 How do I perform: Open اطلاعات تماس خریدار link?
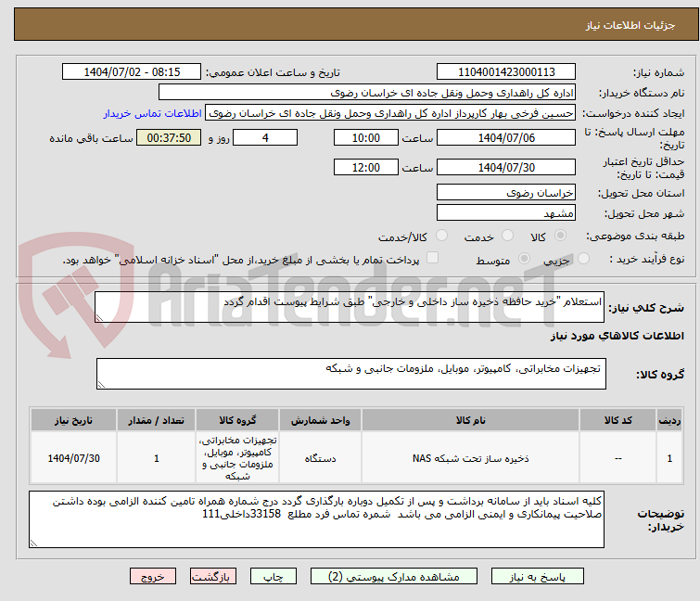click(153, 113)
